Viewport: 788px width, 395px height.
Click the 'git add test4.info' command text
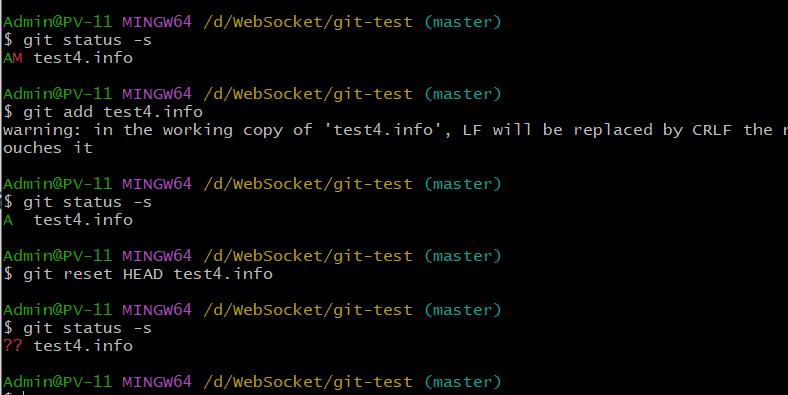click(113, 112)
